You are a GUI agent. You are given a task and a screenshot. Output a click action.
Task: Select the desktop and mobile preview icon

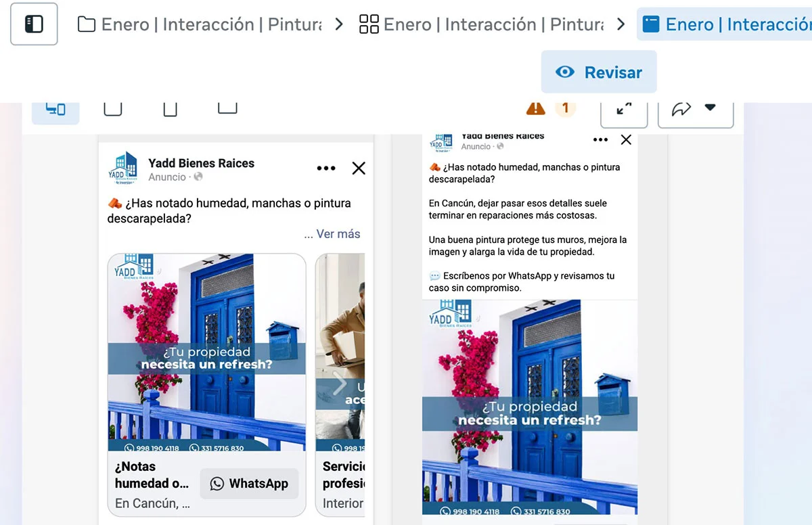click(x=55, y=110)
